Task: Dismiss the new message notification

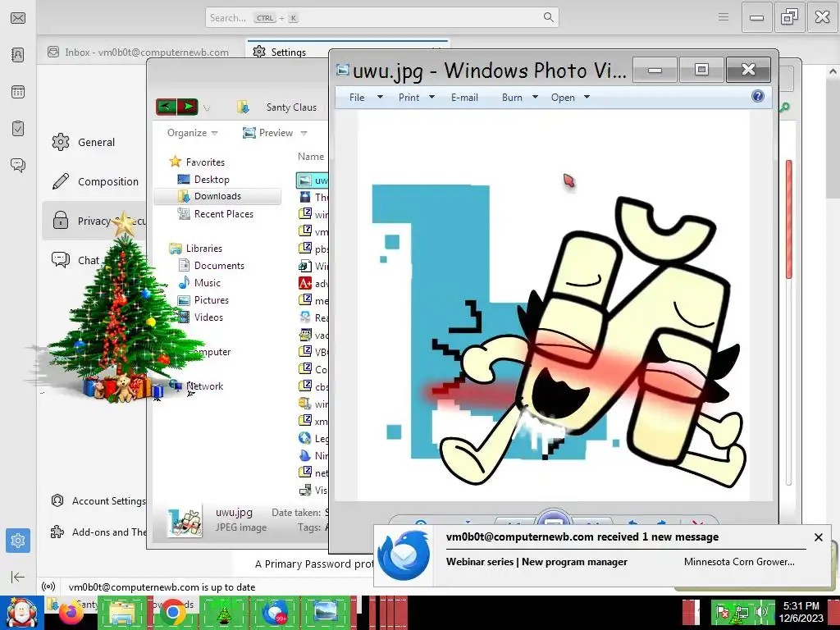Action: 818,537
